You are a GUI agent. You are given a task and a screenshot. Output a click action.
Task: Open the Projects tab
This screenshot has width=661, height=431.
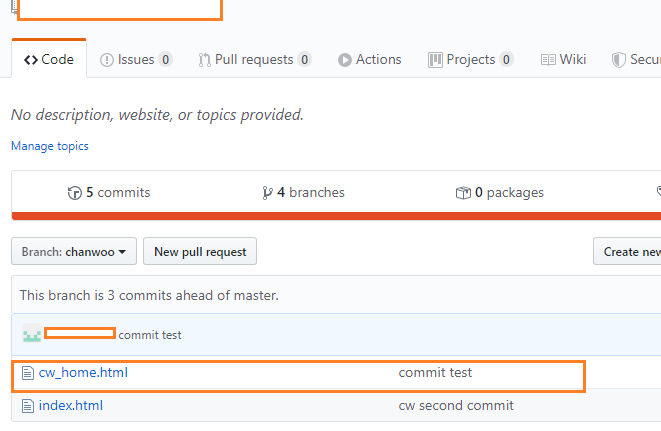pyautogui.click(x=470, y=59)
